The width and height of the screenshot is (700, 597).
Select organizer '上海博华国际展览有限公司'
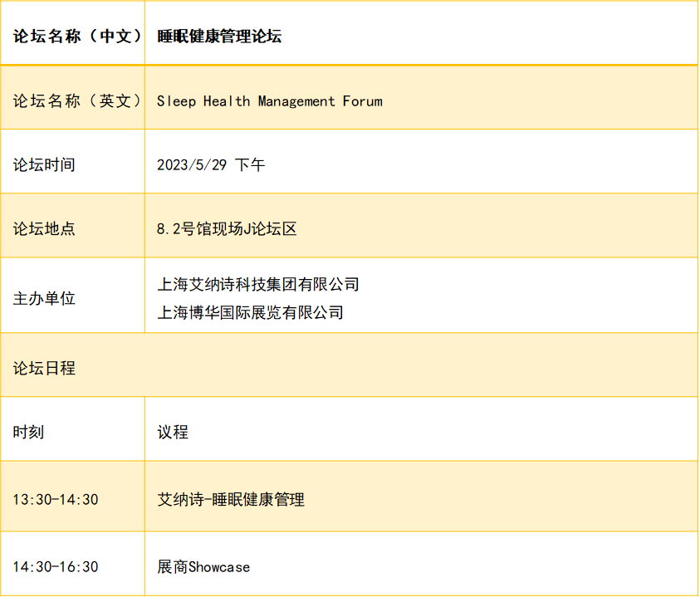250,312
